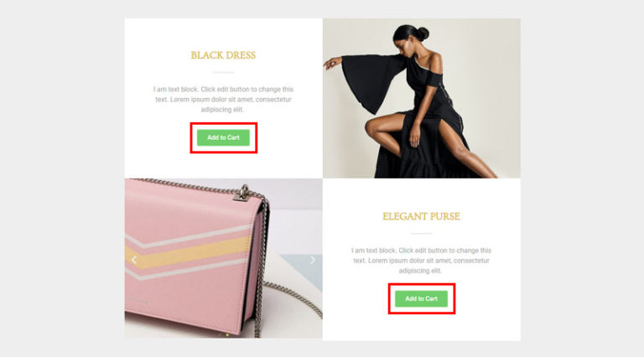Click the yellow chevron stripe on purse

(189, 254)
